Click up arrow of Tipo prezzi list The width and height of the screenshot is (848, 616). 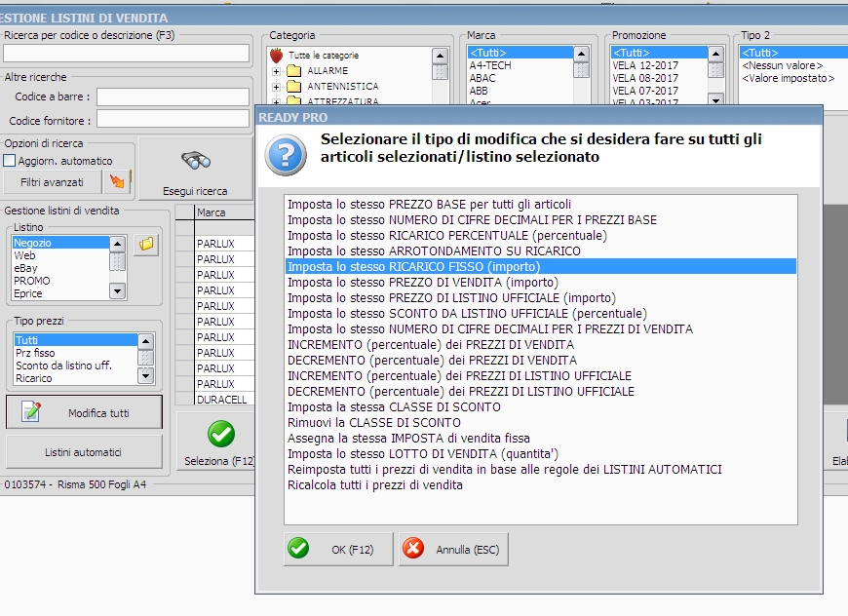[146, 341]
